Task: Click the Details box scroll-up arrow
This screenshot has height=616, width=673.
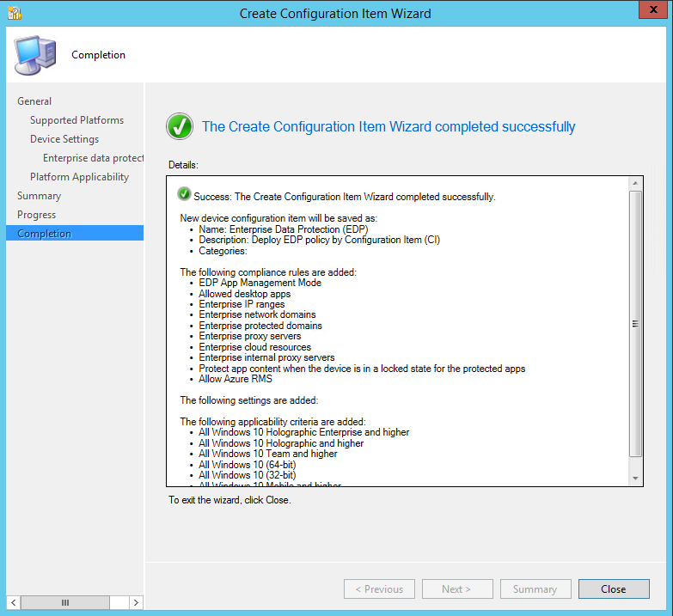Action: click(x=635, y=184)
